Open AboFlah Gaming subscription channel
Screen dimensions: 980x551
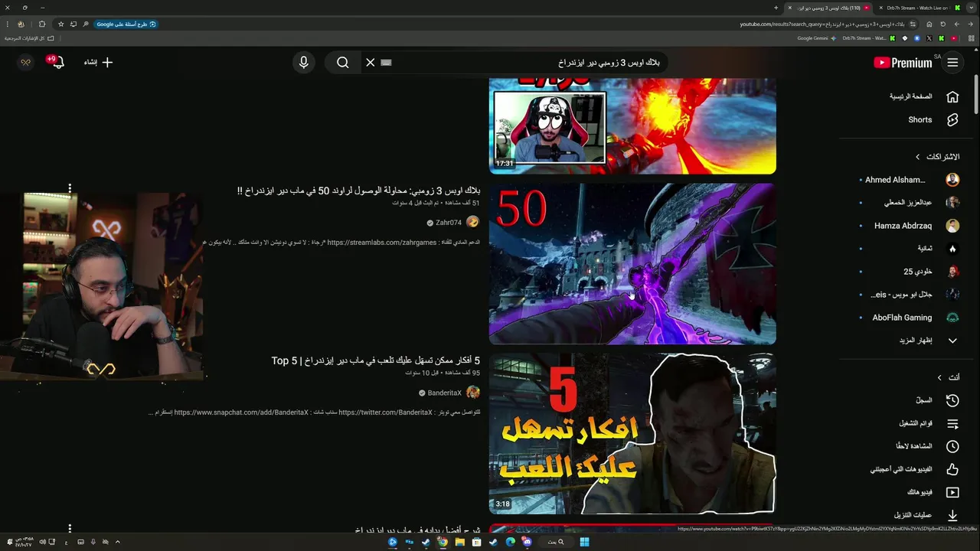point(910,318)
